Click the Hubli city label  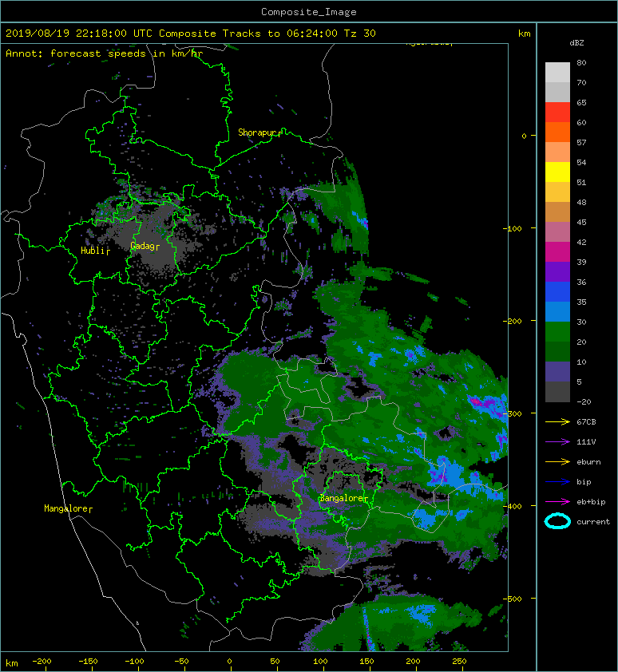pos(93,251)
